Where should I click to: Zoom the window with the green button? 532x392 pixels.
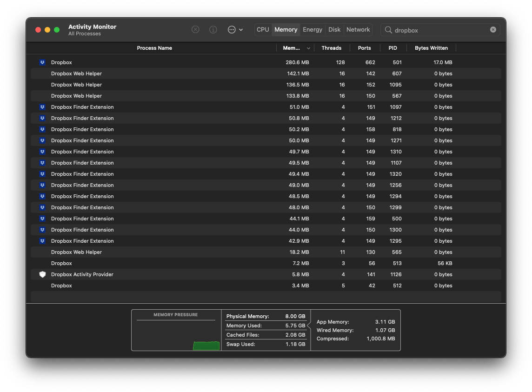coord(57,30)
